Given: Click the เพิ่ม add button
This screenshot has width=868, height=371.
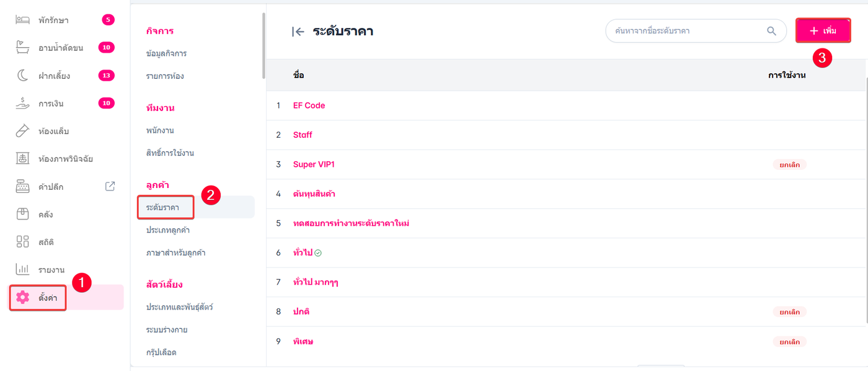Looking at the screenshot, I should point(823,30).
